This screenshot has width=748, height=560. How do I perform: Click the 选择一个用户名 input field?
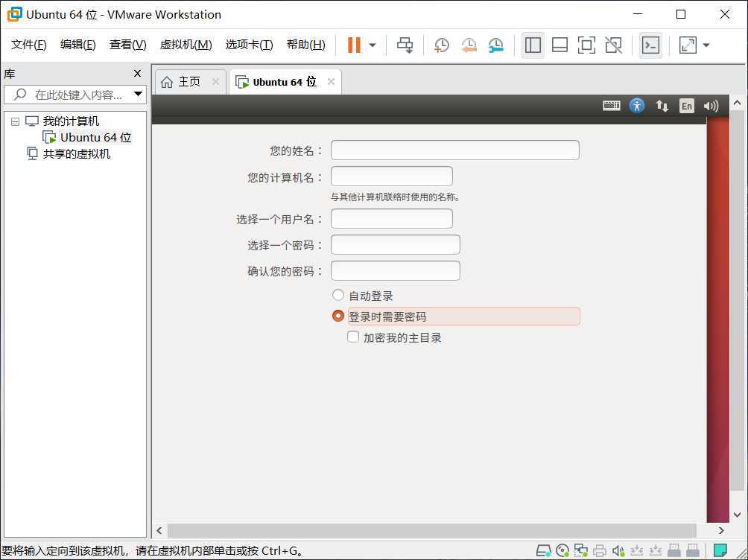[x=392, y=219]
